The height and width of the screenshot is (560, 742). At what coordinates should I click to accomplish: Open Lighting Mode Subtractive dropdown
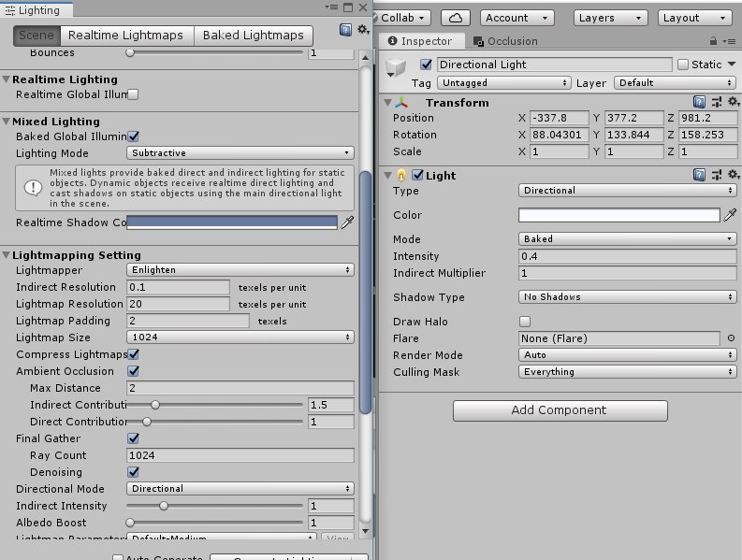(x=240, y=153)
